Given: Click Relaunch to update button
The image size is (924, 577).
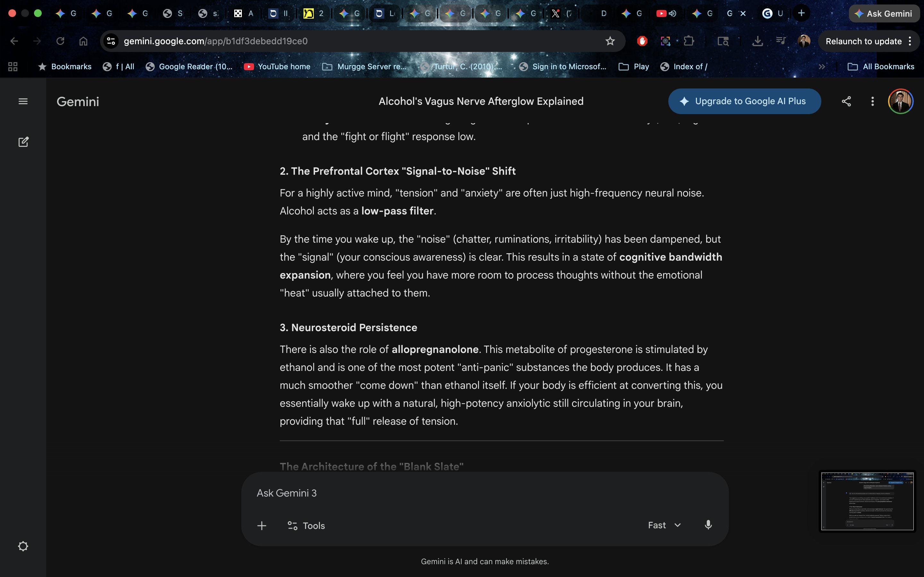Looking at the screenshot, I should point(863,41).
